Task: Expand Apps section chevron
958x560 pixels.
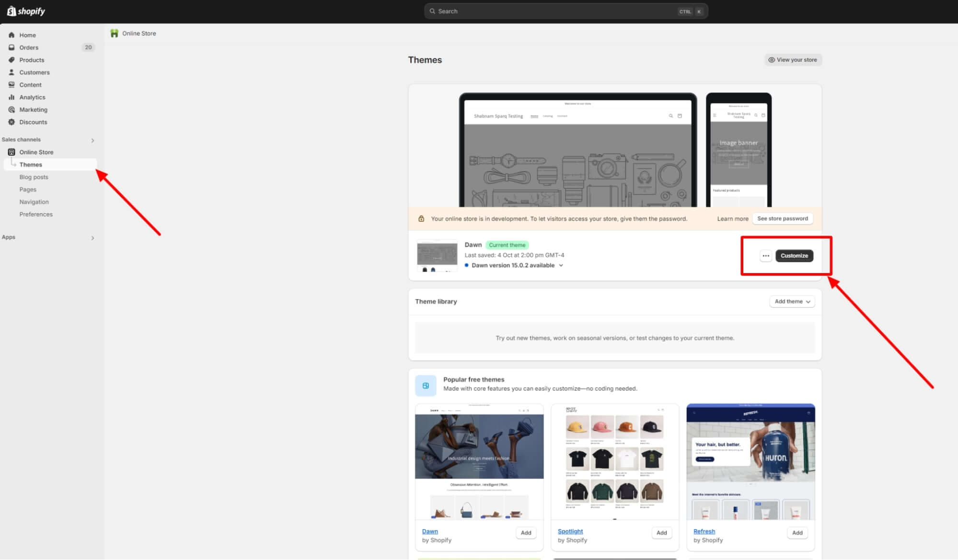Action: pyautogui.click(x=92, y=237)
